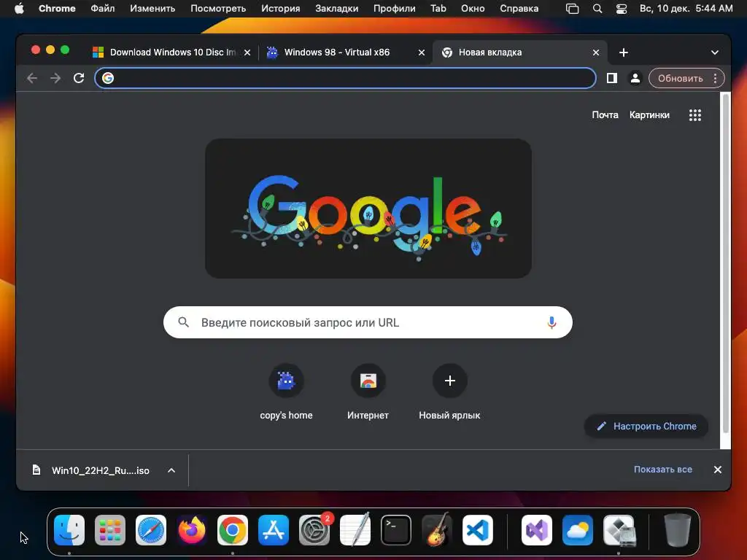Open the Справка menu
This screenshot has width=747, height=560.
[519, 9]
